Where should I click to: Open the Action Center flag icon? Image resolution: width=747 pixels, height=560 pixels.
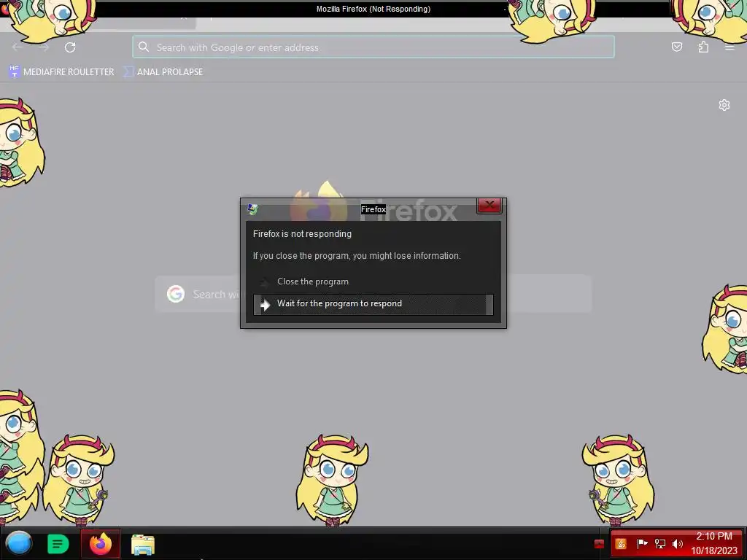coord(642,543)
